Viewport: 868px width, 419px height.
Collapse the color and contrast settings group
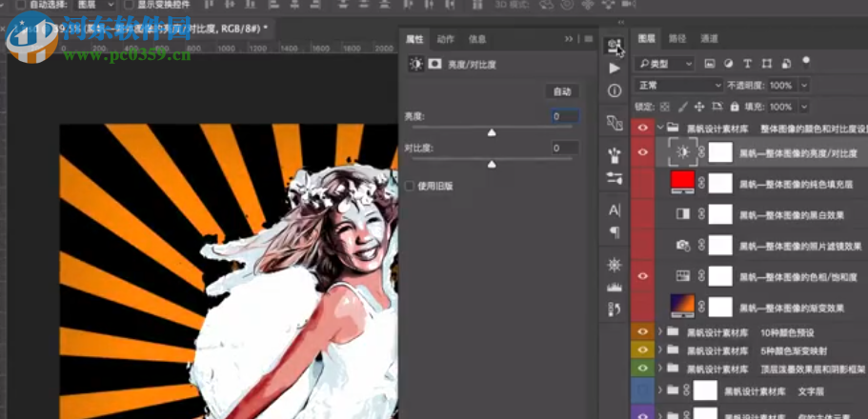point(660,128)
